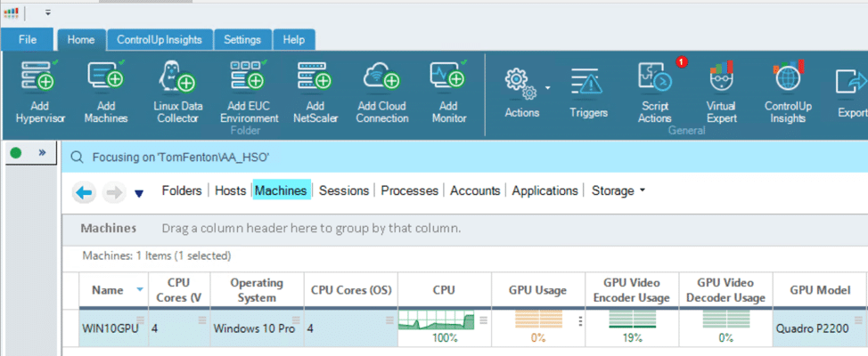This screenshot has height=356, width=868.
Task: Open the navigation history dropdown triangle
Action: [139, 193]
